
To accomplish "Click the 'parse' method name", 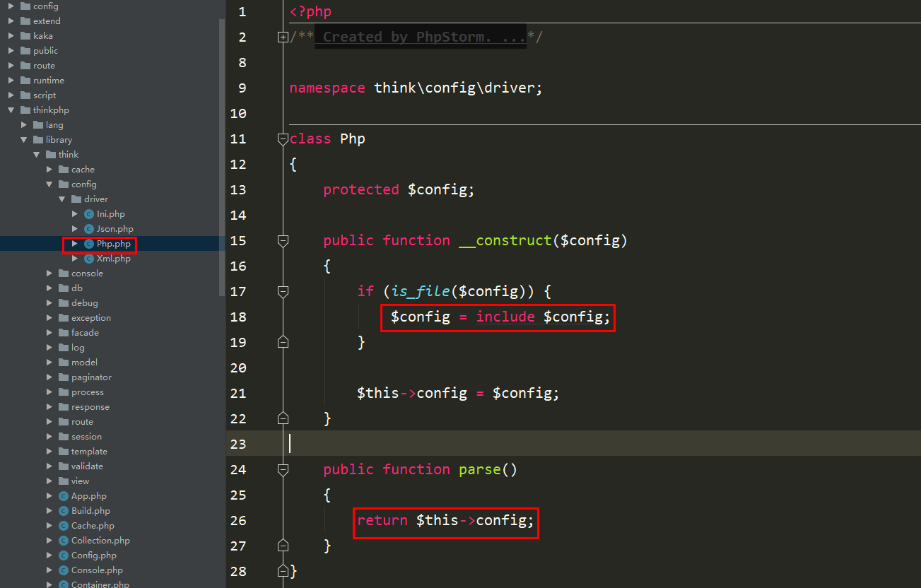I will tap(480, 469).
